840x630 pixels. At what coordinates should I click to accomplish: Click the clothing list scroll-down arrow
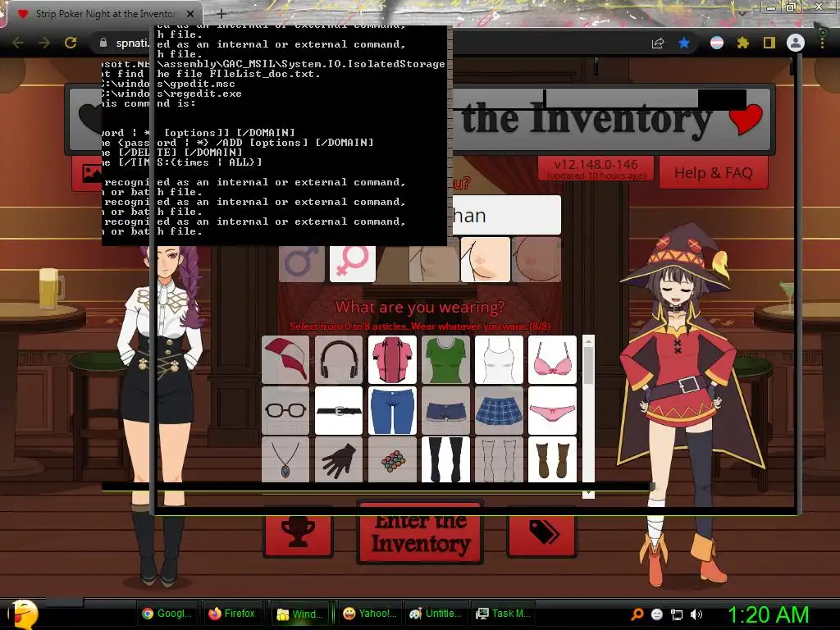[588, 493]
